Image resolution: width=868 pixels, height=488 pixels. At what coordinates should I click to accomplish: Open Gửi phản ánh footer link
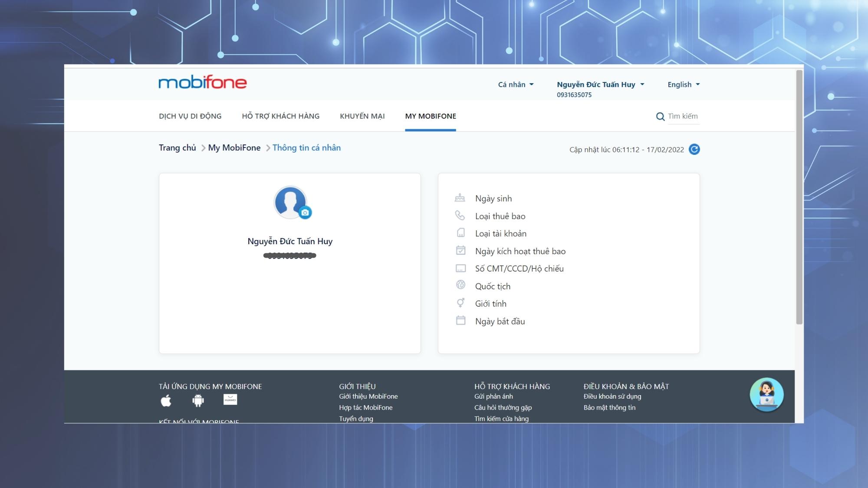[493, 396]
